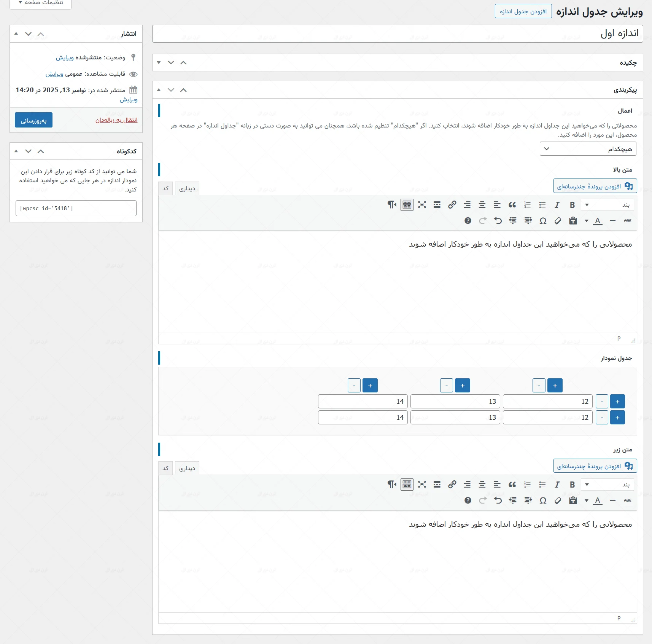Click undo arrow in the top editor toolbar
Screen dimensions: 652x644
click(x=498, y=221)
